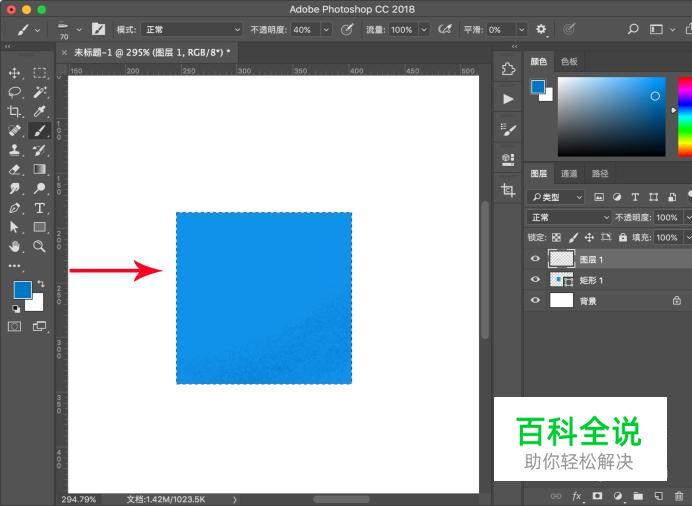Toggle lock all padlock in lock row

623,237
